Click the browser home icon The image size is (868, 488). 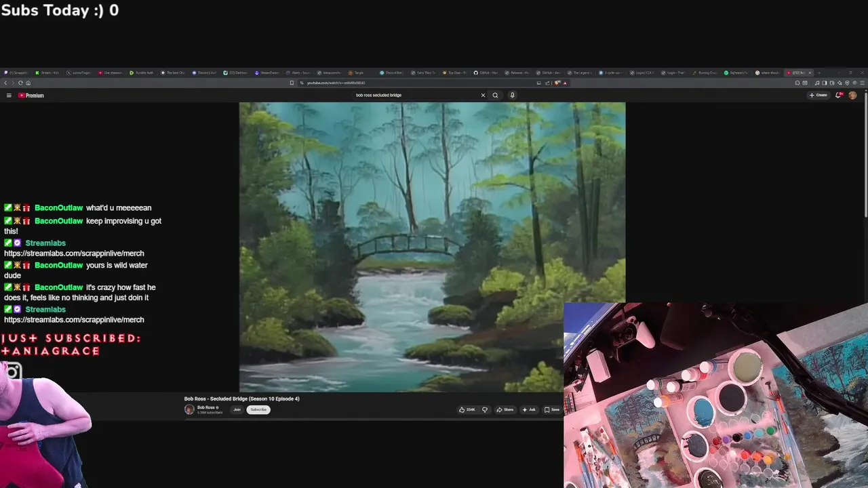pyautogui.click(x=28, y=83)
